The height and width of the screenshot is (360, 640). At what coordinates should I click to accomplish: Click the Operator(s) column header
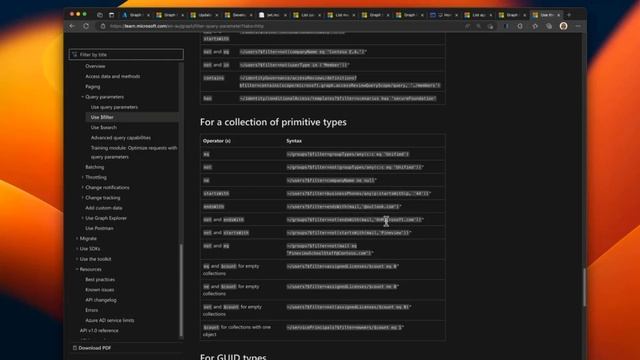coord(217,141)
